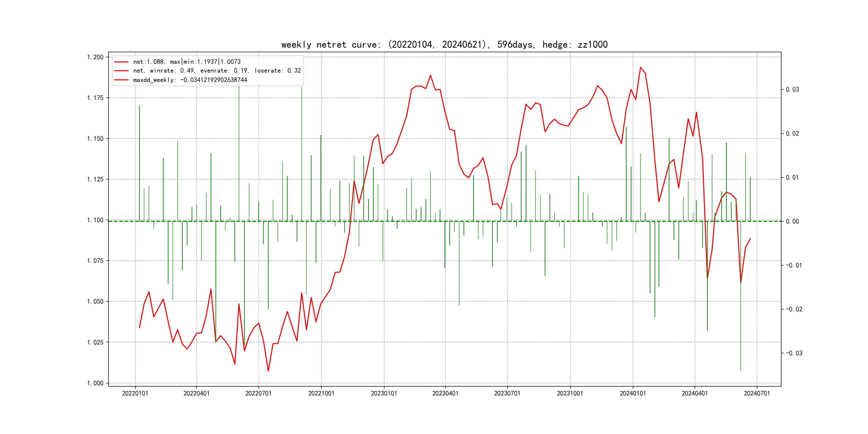Click right axis tick −0.03
868x434 pixels.
click(794, 353)
